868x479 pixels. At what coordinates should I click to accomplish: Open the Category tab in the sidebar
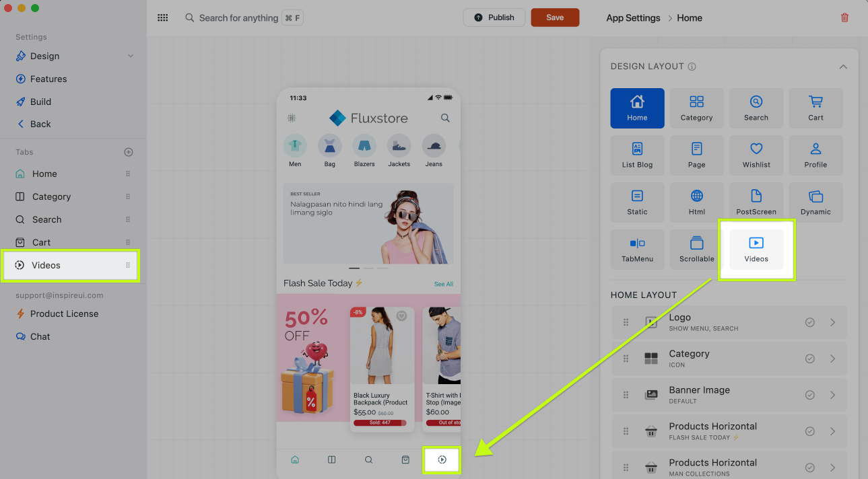(x=51, y=196)
